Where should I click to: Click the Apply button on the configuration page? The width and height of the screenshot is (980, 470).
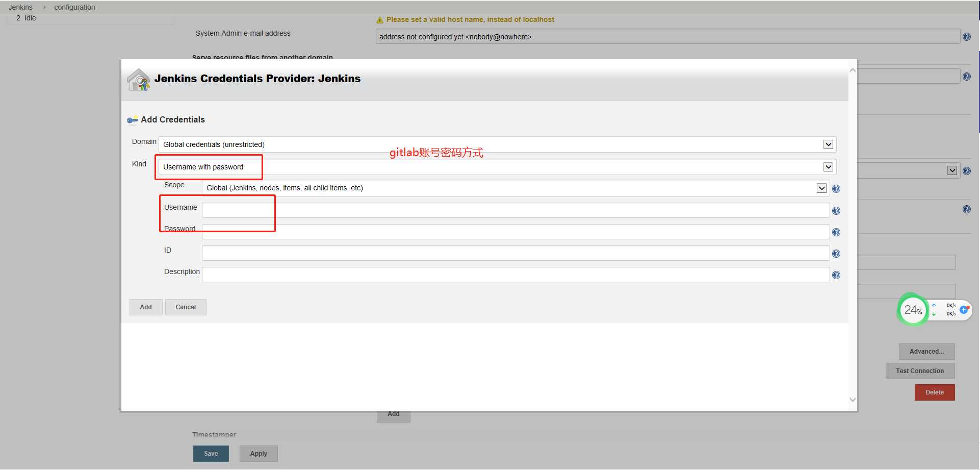click(259, 454)
